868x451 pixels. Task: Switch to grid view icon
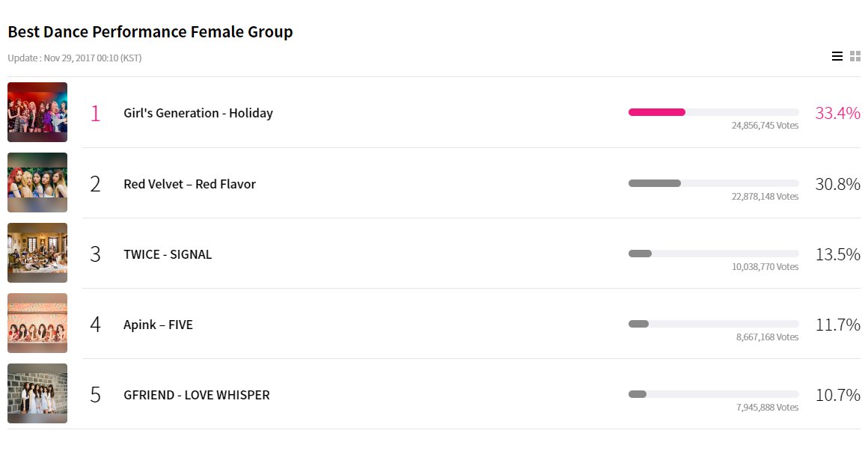pyautogui.click(x=855, y=56)
